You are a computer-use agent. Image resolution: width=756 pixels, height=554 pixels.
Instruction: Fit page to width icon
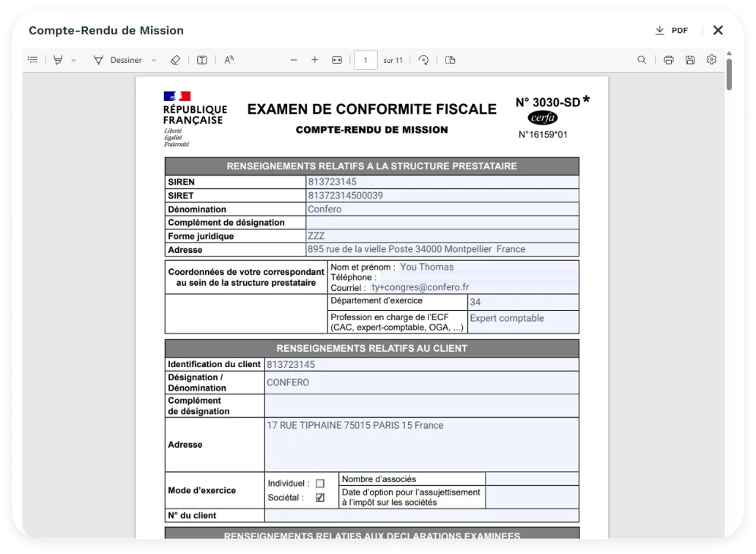tap(337, 60)
